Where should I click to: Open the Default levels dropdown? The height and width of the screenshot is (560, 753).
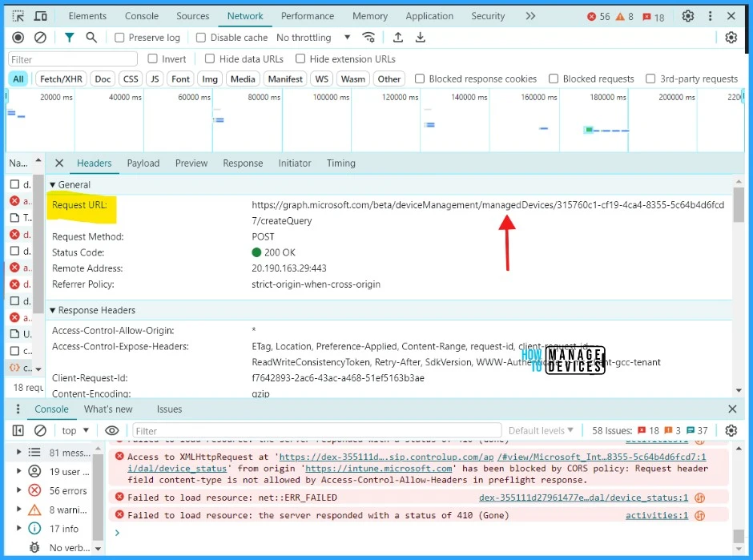click(541, 431)
